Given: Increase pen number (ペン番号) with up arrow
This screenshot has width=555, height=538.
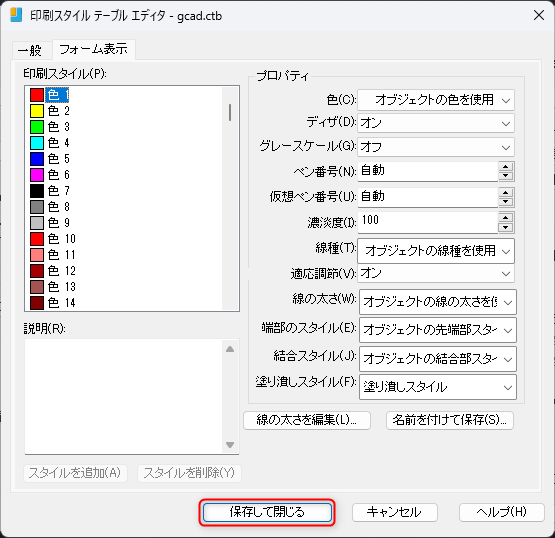Looking at the screenshot, I should click(x=506, y=167).
